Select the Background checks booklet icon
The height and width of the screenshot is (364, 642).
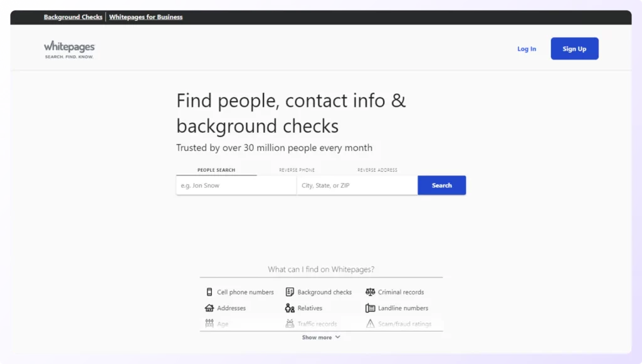coord(289,291)
